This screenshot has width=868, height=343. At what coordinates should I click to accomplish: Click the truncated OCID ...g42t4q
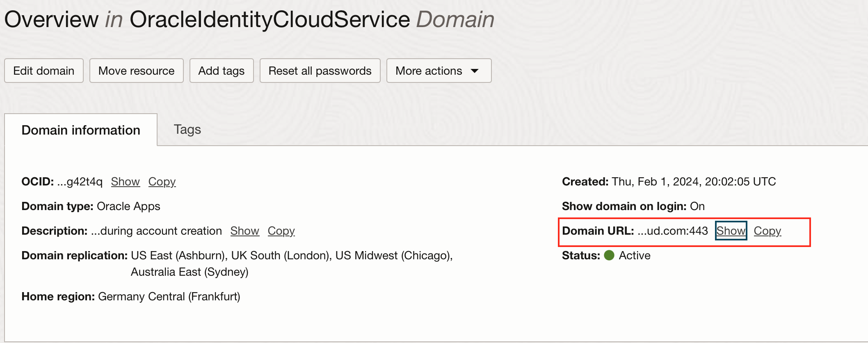[x=80, y=181]
